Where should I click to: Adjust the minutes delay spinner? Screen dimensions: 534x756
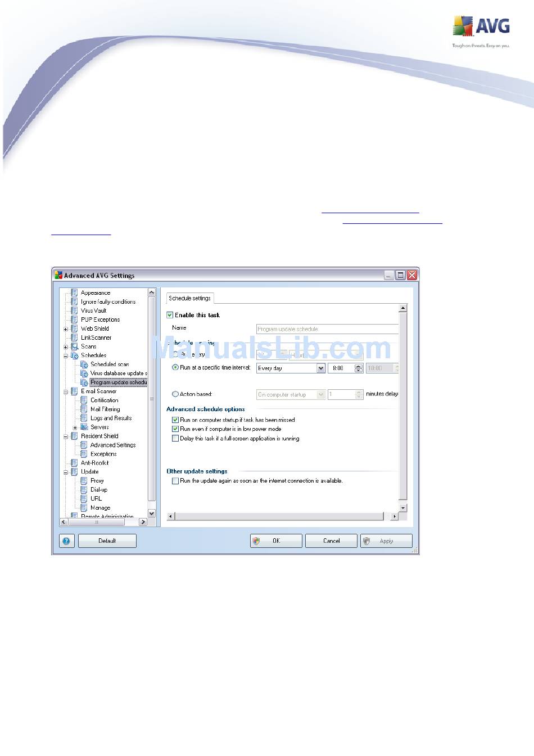359,395
